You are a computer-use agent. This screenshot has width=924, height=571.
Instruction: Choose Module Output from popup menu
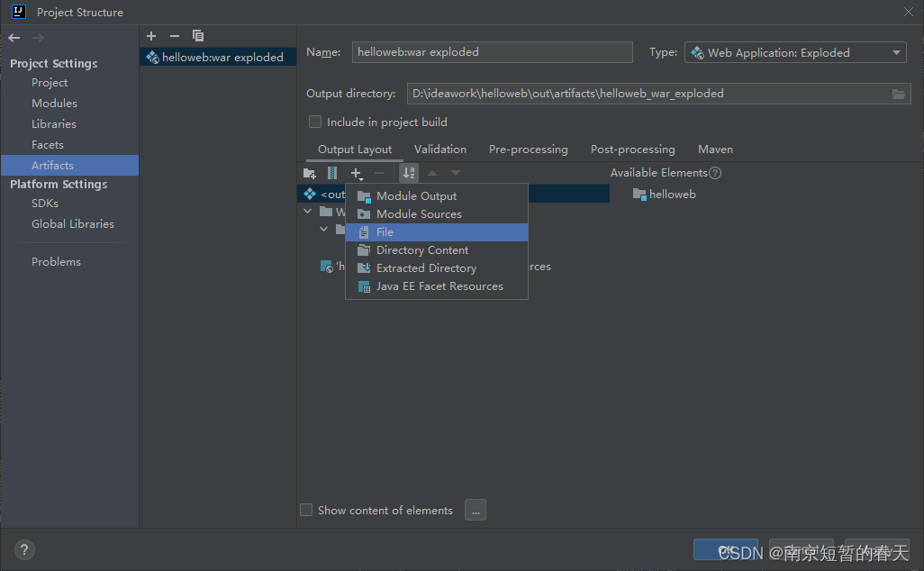(437, 195)
